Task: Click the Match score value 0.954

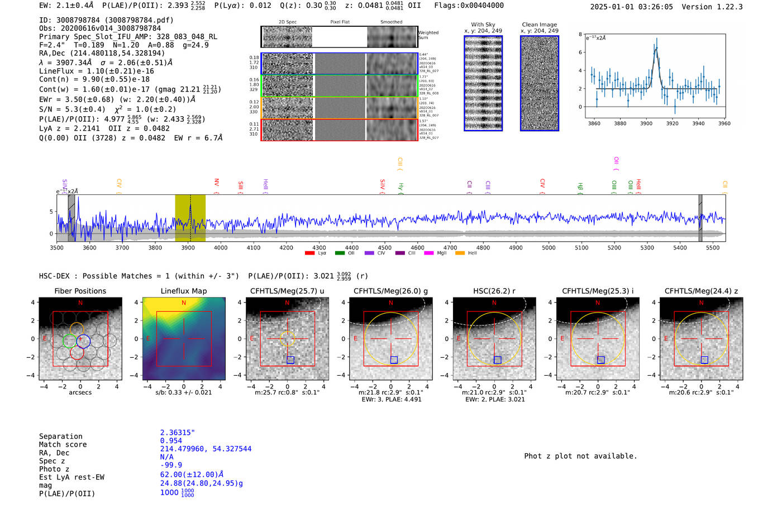Action: pos(171,441)
